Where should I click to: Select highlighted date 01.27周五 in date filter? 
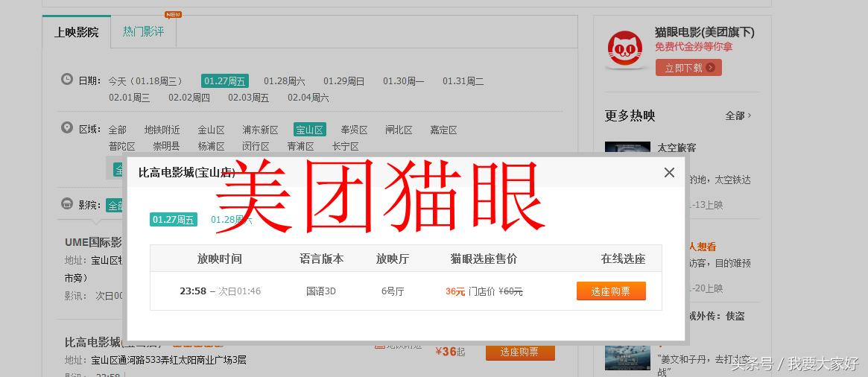225,81
